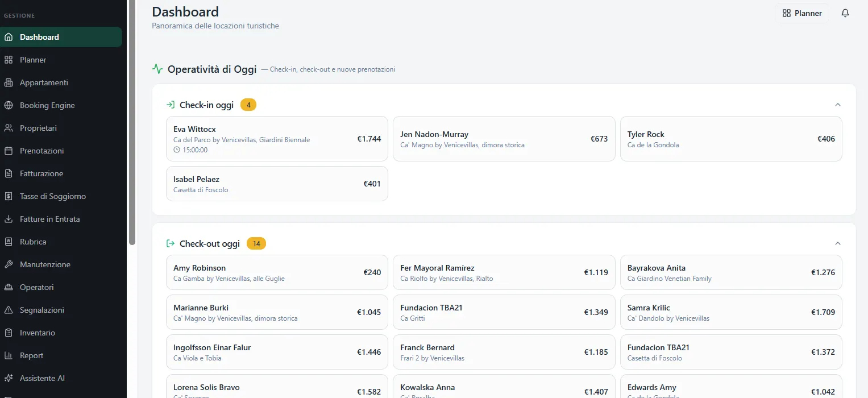Click the Manutenzione wrench icon
The width and height of the screenshot is (868, 398).
coord(9,264)
